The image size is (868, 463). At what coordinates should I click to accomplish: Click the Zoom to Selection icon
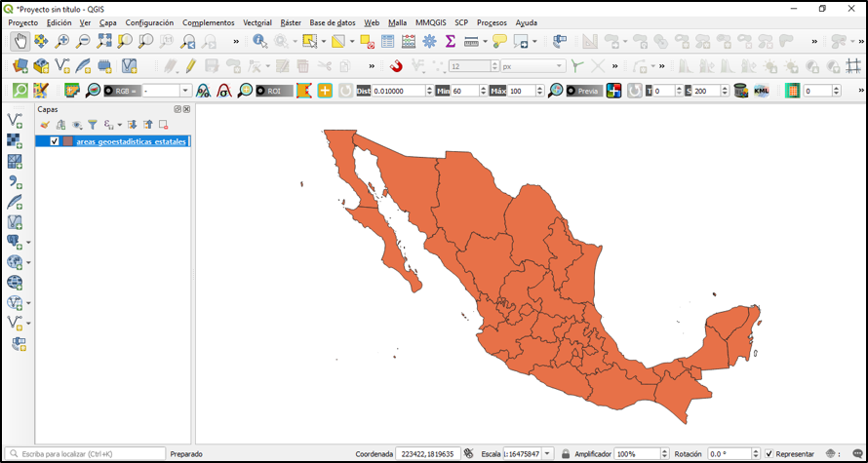[125, 41]
